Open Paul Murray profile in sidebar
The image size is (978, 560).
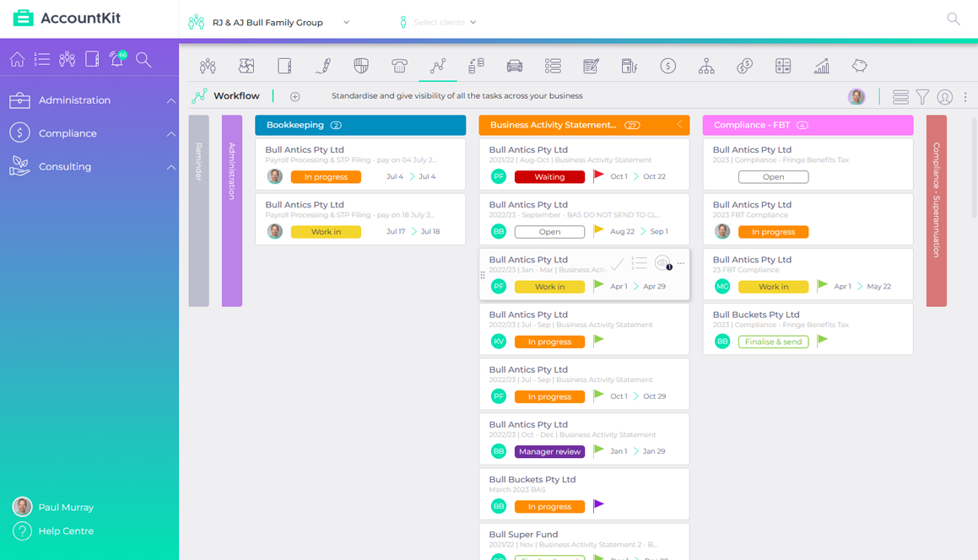pos(54,507)
